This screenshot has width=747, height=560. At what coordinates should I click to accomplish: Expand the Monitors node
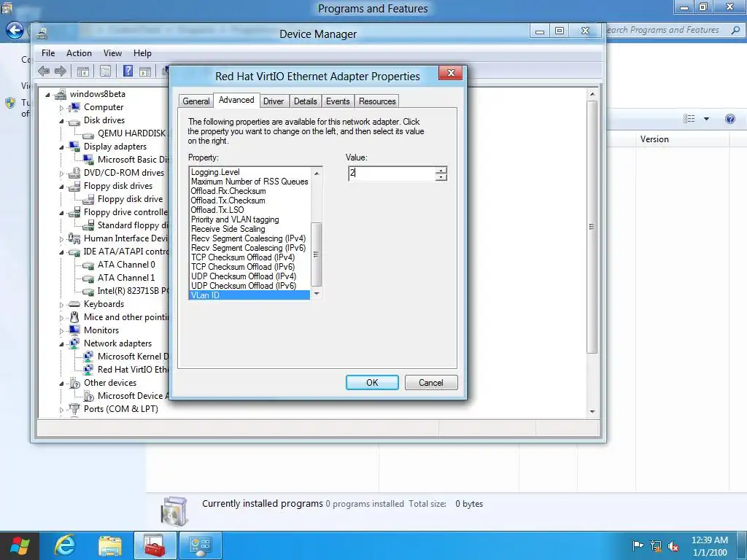61,331
